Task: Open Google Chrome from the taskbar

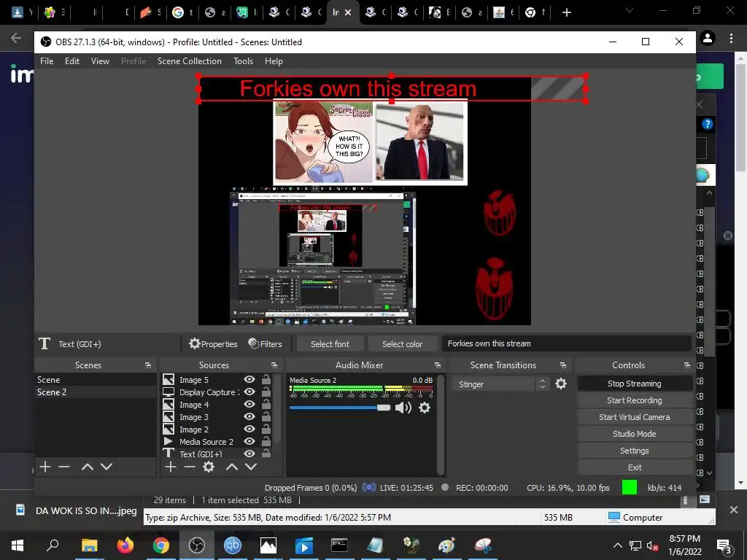Action: pos(161,545)
